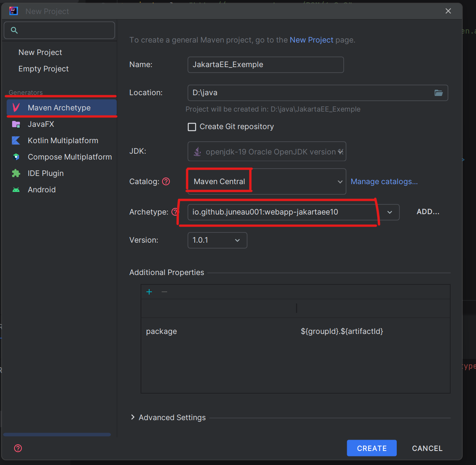
Task: Add a property with plus icon
Action: click(149, 292)
